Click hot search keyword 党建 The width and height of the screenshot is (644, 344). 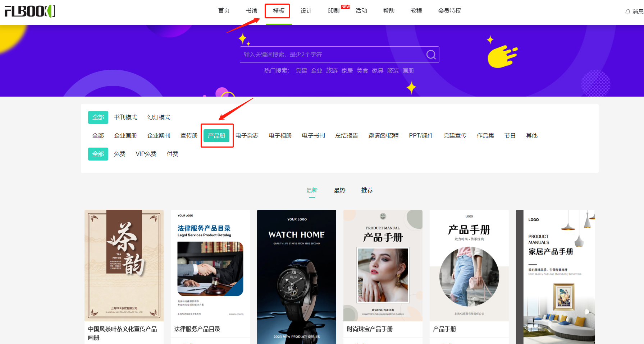point(301,71)
